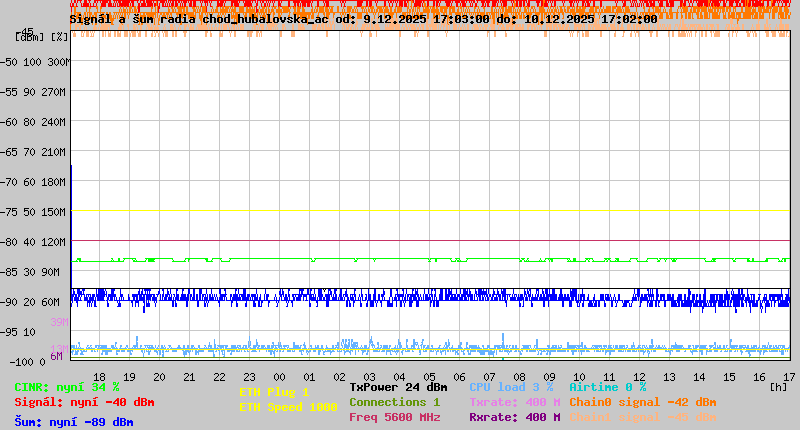Click the ETH Plug 1 label

[x=274, y=392]
